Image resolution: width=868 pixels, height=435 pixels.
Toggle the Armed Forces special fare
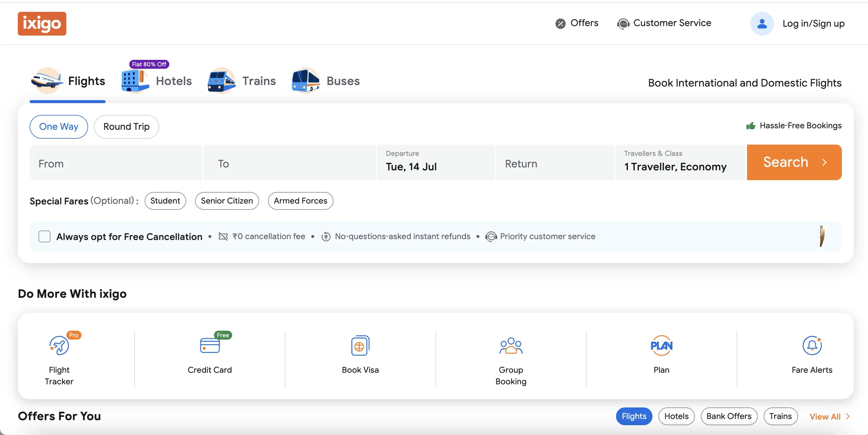tap(301, 201)
